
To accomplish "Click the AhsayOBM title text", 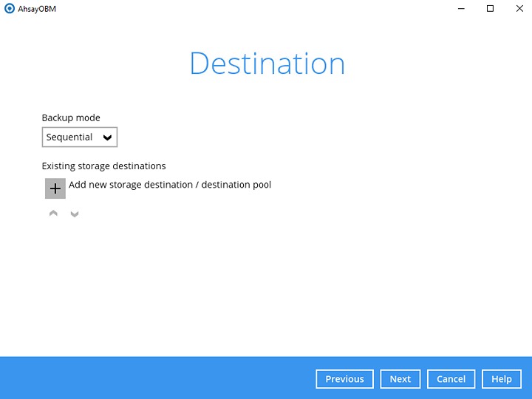I will pos(38,8).
